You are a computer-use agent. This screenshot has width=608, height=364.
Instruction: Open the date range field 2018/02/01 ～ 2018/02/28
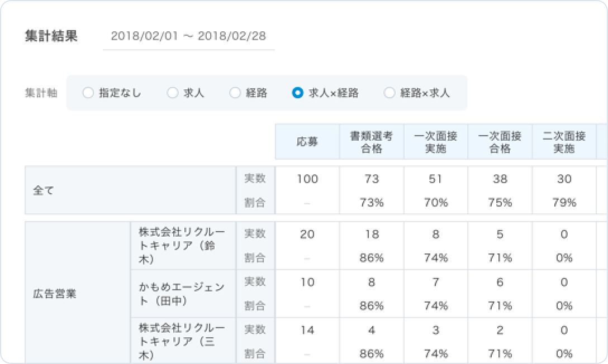pos(188,37)
